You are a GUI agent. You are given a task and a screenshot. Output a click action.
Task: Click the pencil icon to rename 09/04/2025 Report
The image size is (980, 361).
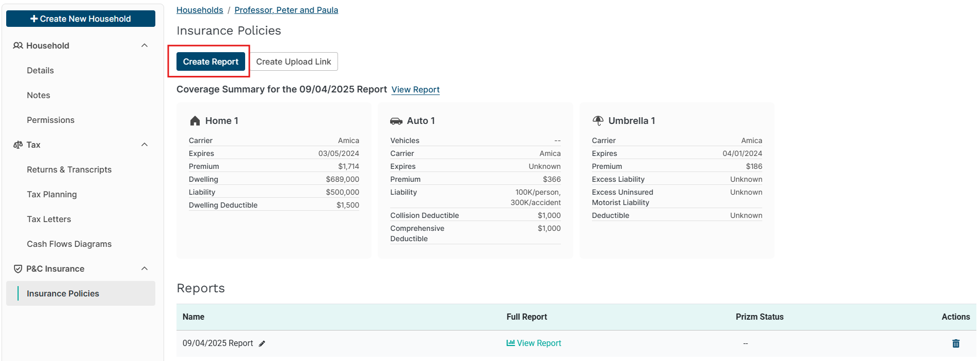262,344
